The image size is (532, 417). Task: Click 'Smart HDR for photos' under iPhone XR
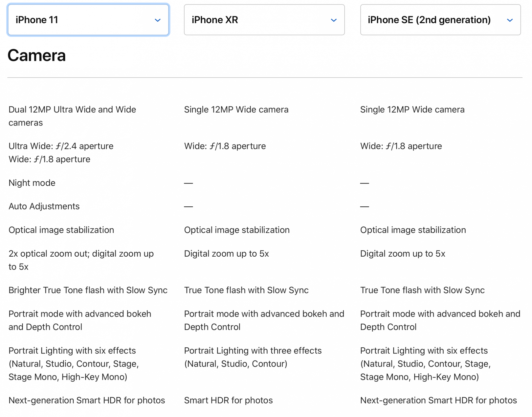[x=228, y=400]
